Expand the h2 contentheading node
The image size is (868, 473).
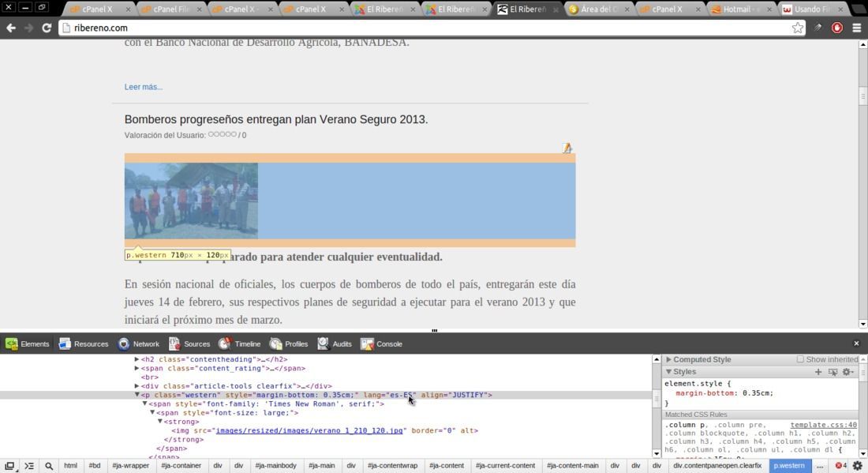(x=137, y=359)
